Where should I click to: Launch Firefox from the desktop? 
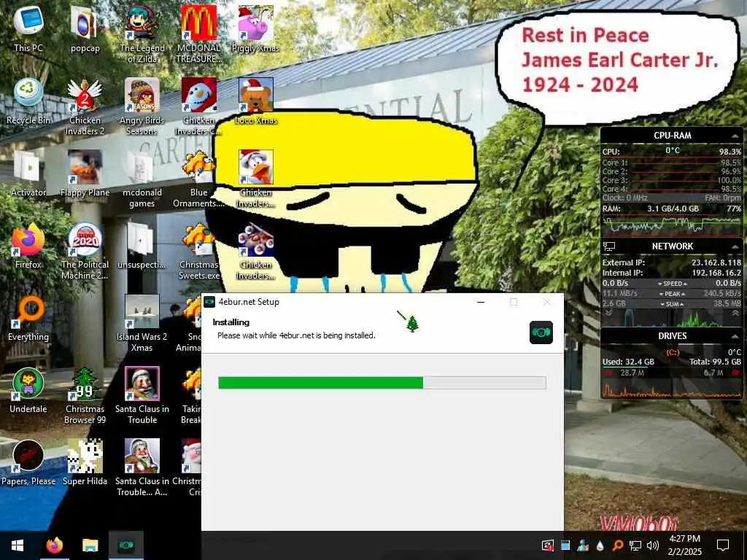click(28, 246)
